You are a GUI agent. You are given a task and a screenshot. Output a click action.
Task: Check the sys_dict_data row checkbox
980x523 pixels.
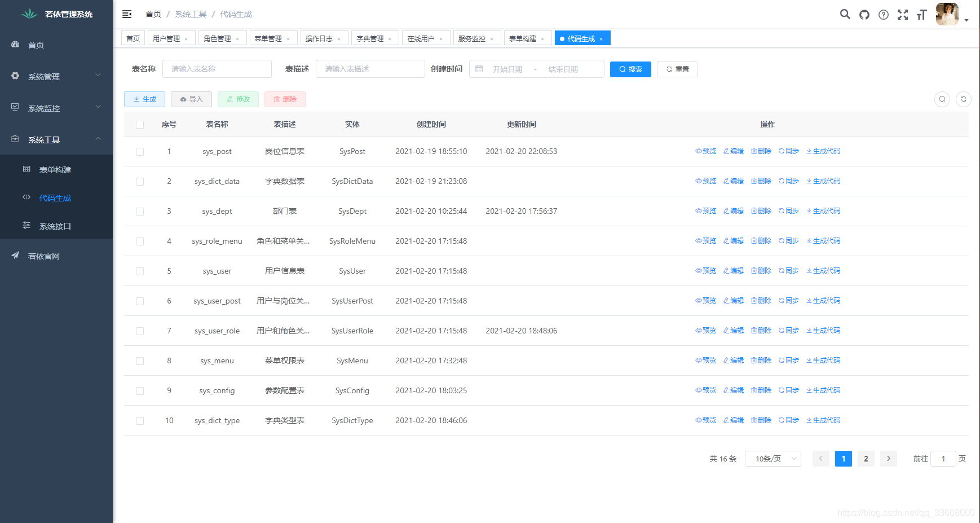click(140, 182)
